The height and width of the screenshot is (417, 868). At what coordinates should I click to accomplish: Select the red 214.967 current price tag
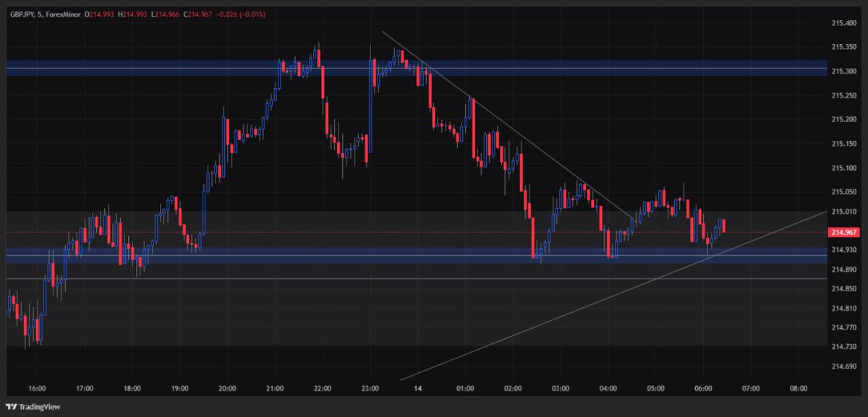point(843,232)
